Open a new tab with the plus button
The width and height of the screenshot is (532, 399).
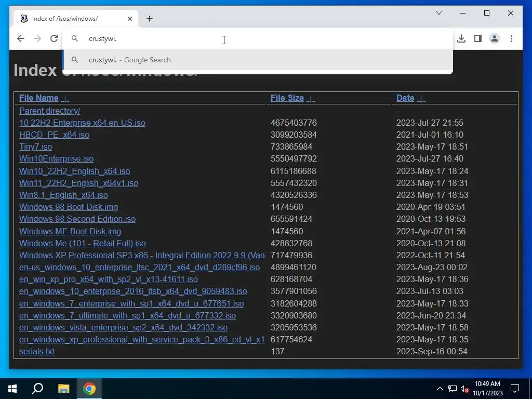[150, 19]
